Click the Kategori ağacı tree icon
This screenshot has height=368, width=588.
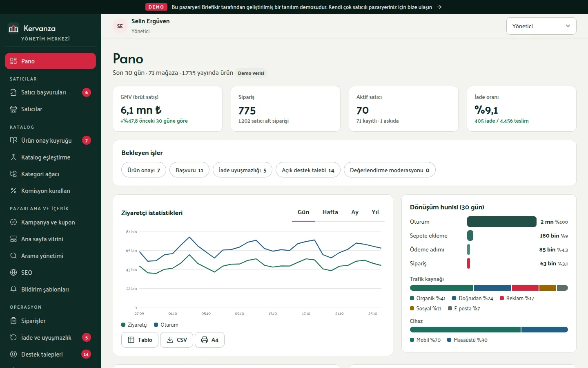pyautogui.click(x=13, y=174)
